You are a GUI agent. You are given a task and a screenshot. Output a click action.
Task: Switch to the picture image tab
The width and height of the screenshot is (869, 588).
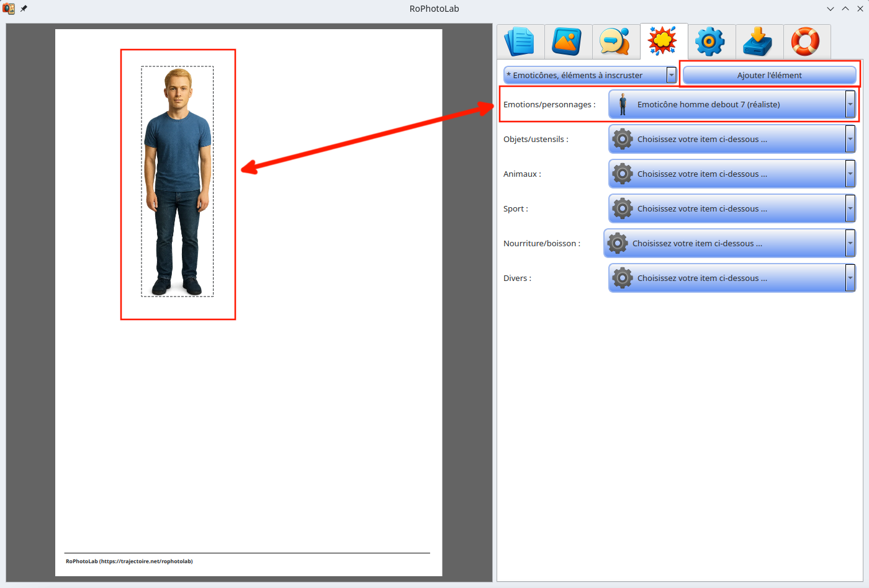click(x=568, y=42)
